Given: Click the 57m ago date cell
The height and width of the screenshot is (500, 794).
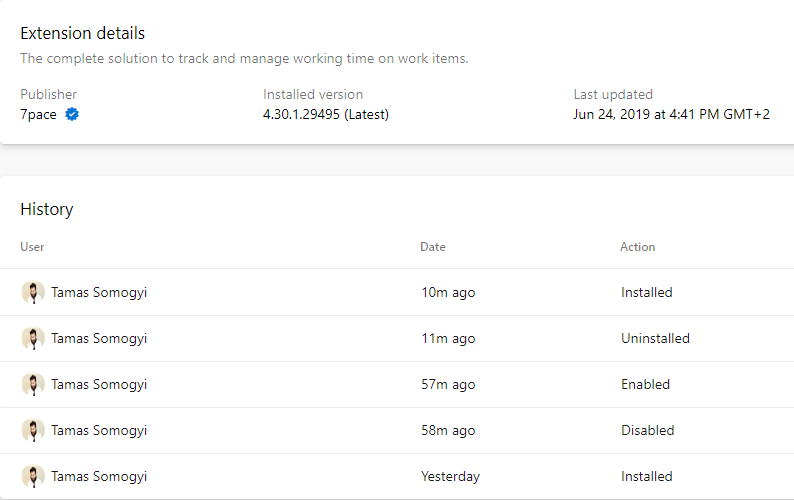Looking at the screenshot, I should click(448, 384).
